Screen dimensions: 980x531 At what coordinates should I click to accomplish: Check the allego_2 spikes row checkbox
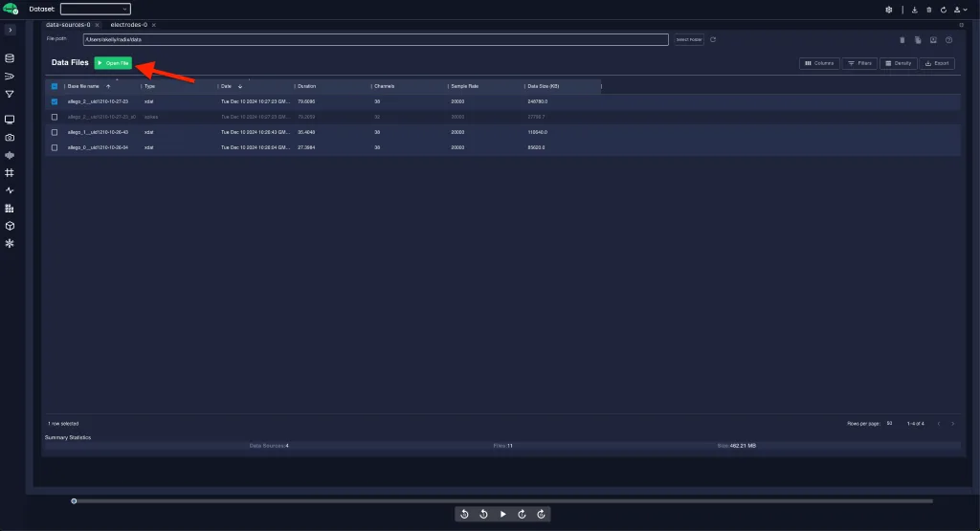click(x=55, y=117)
